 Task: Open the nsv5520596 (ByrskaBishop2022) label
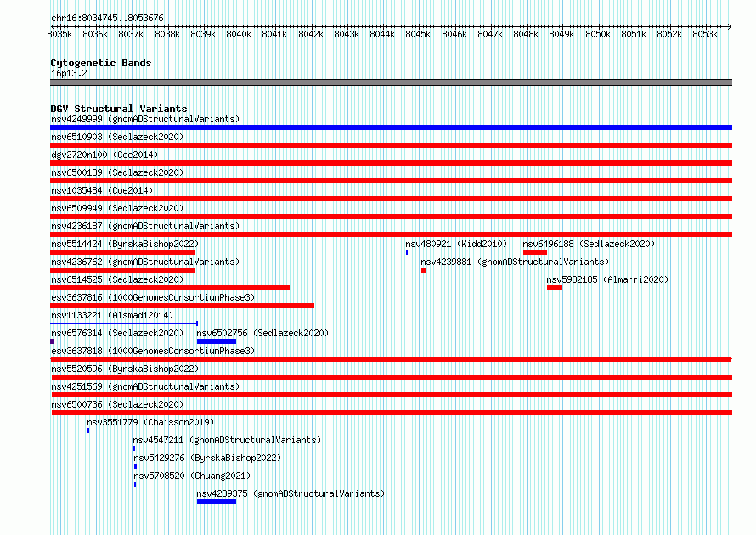click(x=125, y=369)
